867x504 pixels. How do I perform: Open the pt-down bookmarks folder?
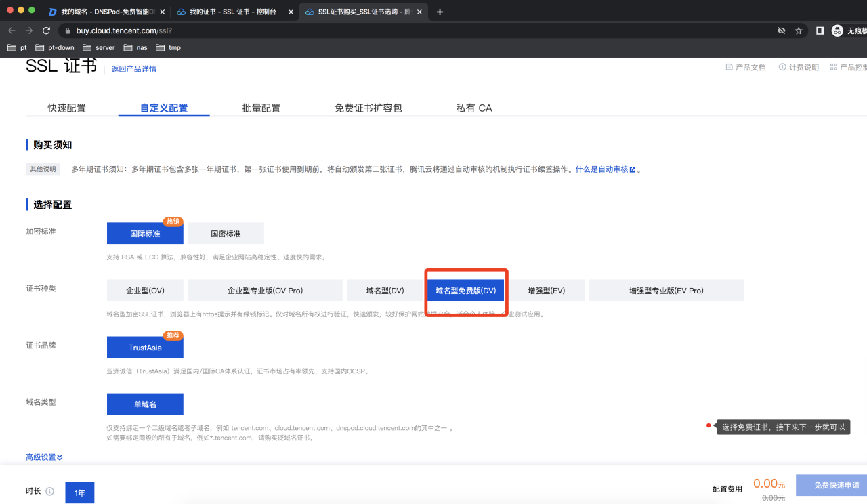[55, 47]
